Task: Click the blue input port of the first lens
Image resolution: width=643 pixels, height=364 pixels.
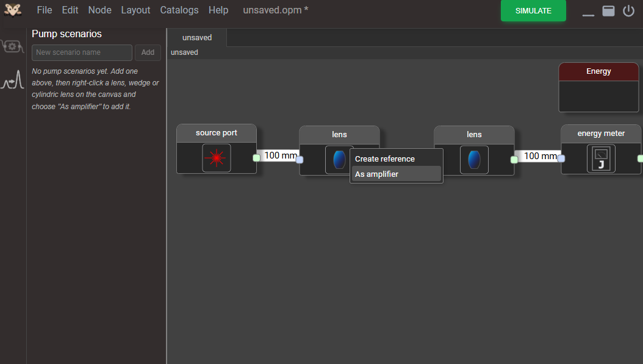Action: coord(300,160)
